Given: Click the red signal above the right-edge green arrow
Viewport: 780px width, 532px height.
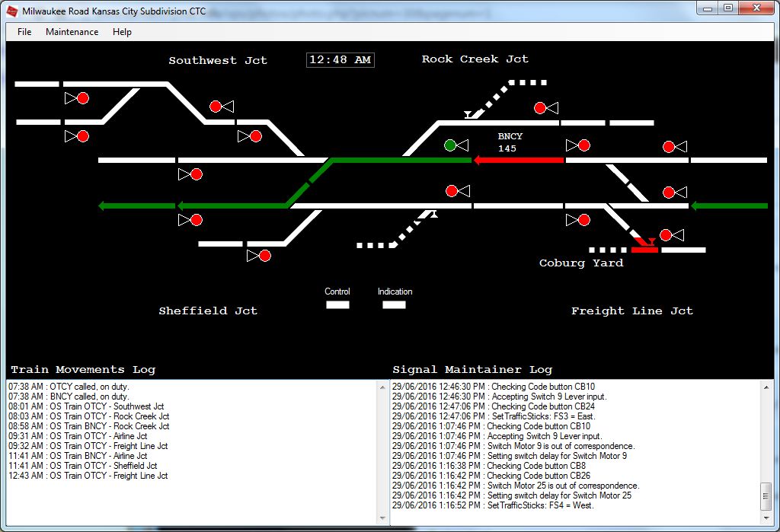Looking at the screenshot, I should pyautogui.click(x=669, y=192).
